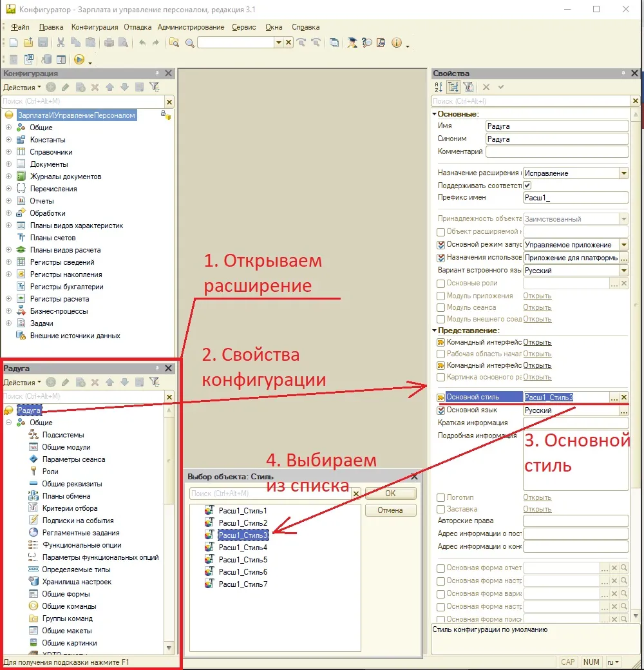Open the Правка menu

click(x=52, y=27)
